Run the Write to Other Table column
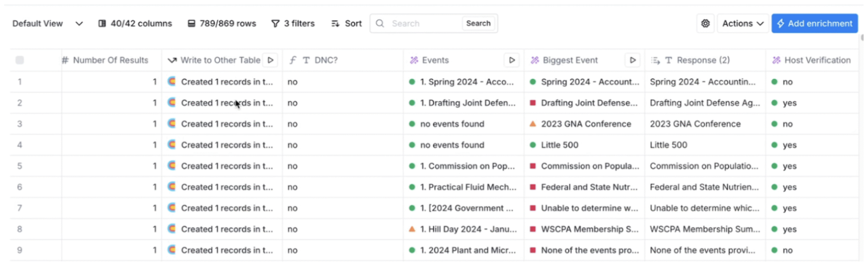The image size is (868, 270). (x=270, y=60)
